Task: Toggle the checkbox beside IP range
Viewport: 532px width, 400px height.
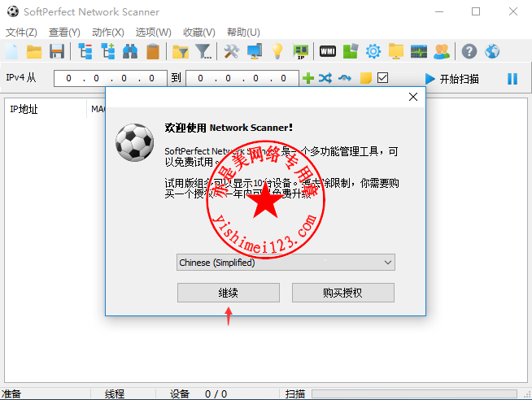Action: (382, 77)
